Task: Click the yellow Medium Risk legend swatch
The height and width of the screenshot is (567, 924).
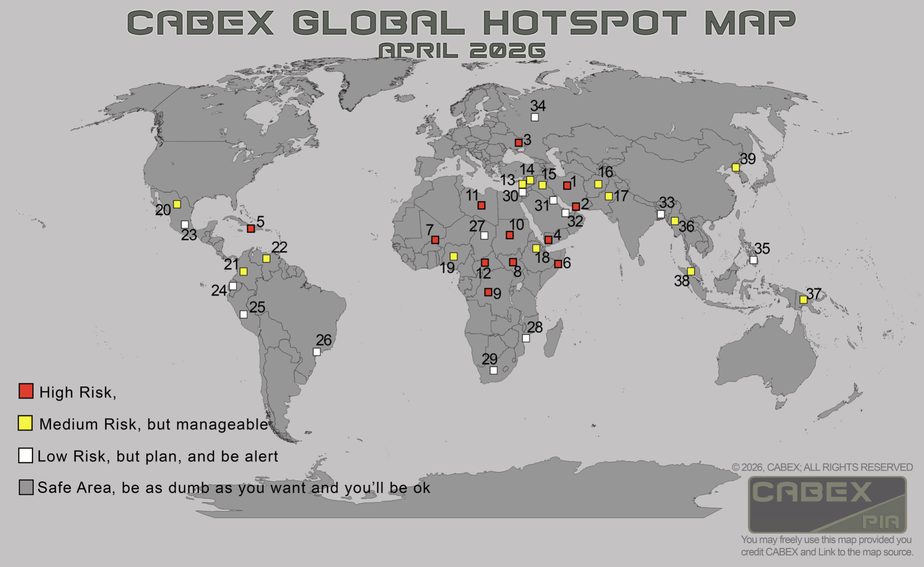Action: tap(25, 423)
